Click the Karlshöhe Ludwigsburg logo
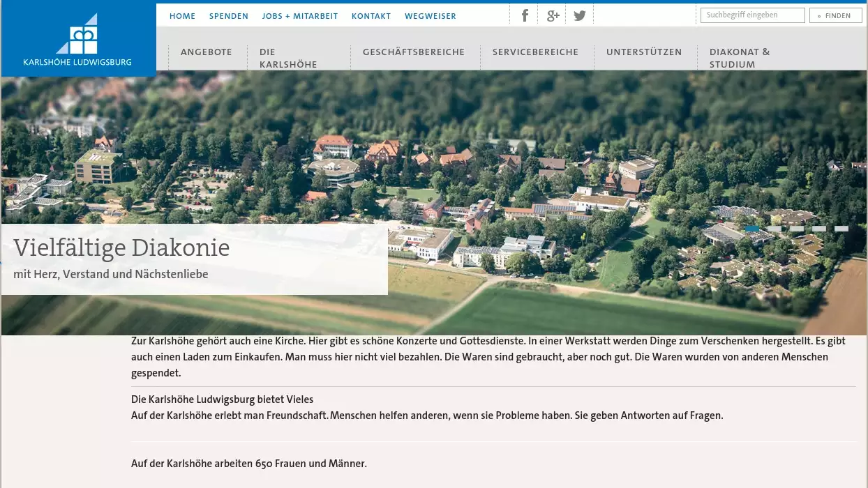The image size is (868, 488). 77,40
